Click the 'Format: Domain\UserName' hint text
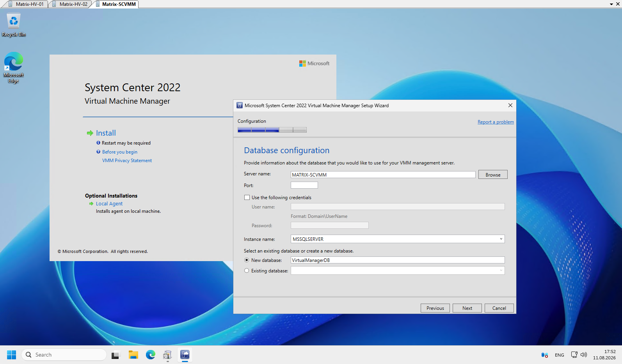The width and height of the screenshot is (622, 364). pos(319,216)
